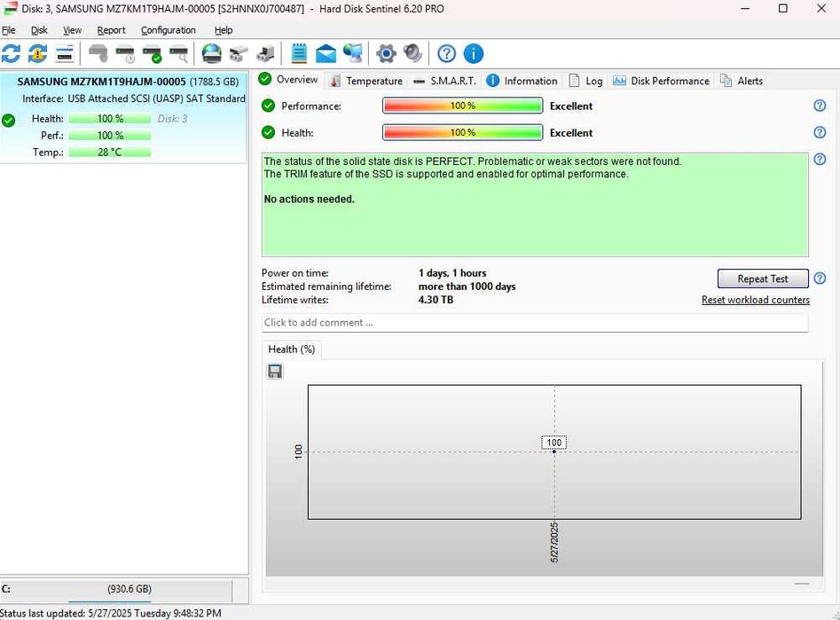Select the Overview tab

click(x=289, y=80)
